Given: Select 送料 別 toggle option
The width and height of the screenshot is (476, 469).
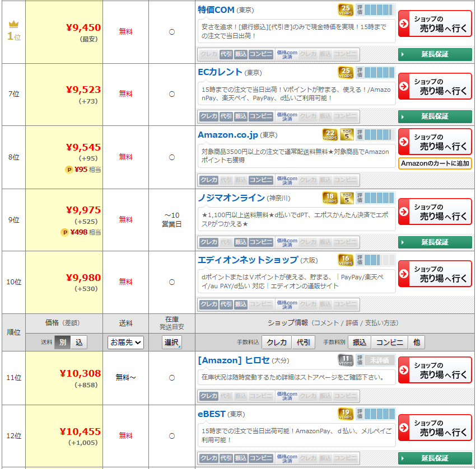Looking at the screenshot, I should tap(63, 342).
